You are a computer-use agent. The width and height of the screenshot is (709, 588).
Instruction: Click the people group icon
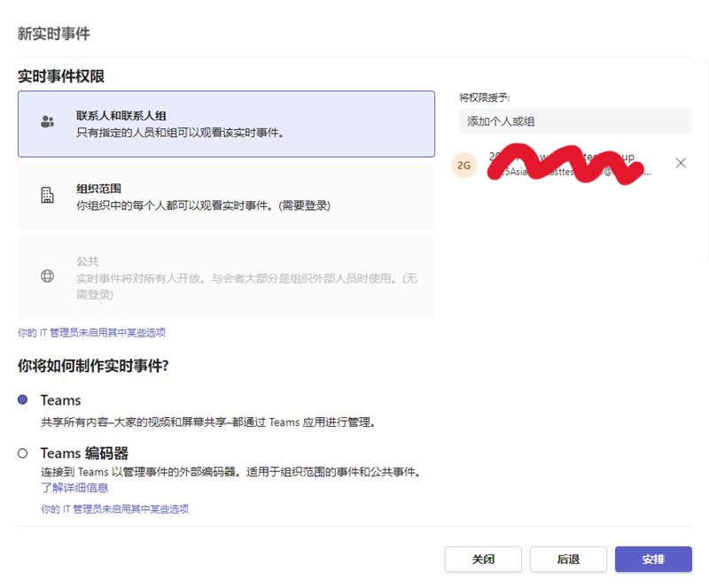(47, 121)
